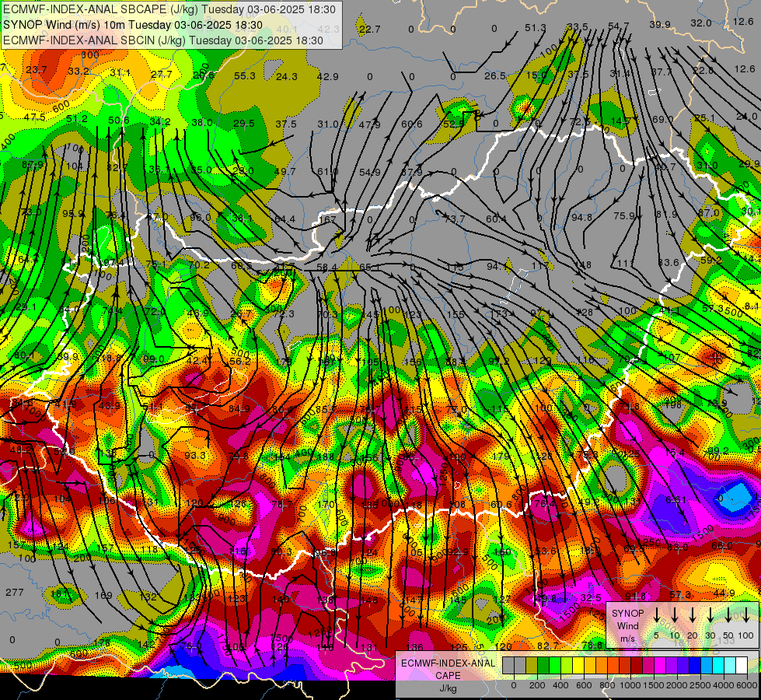Viewport: 761px width, 700px height.
Task: Pick the pure blue swatch in CAPE scale
Action: 695,666
